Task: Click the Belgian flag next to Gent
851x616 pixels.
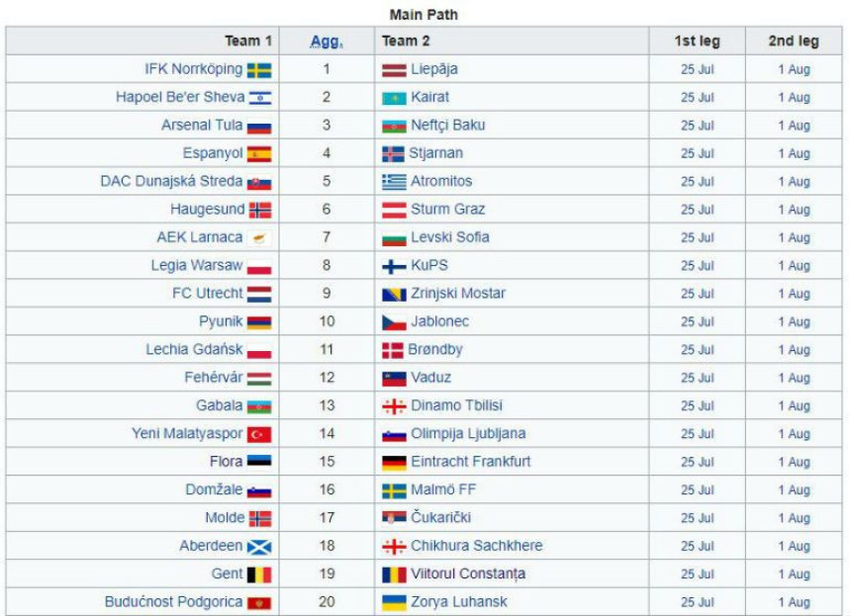Action: pyautogui.click(x=259, y=574)
